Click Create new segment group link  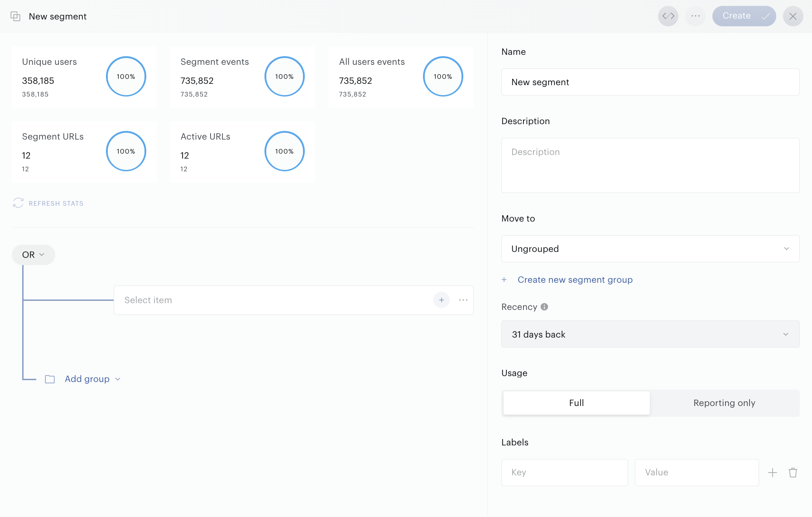pos(575,280)
